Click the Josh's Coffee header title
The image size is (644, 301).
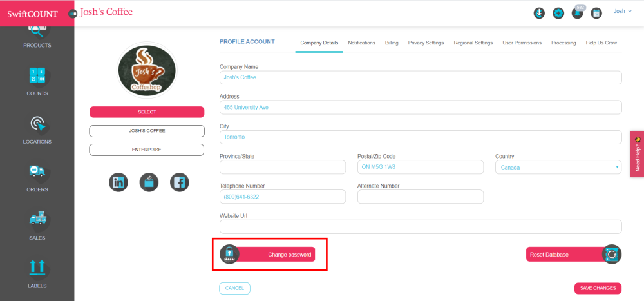coord(106,12)
